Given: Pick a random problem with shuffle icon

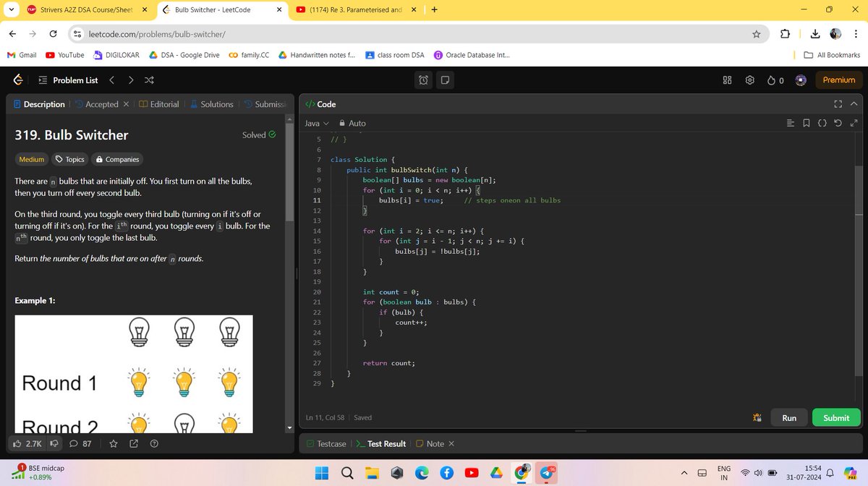Looking at the screenshot, I should (x=149, y=80).
